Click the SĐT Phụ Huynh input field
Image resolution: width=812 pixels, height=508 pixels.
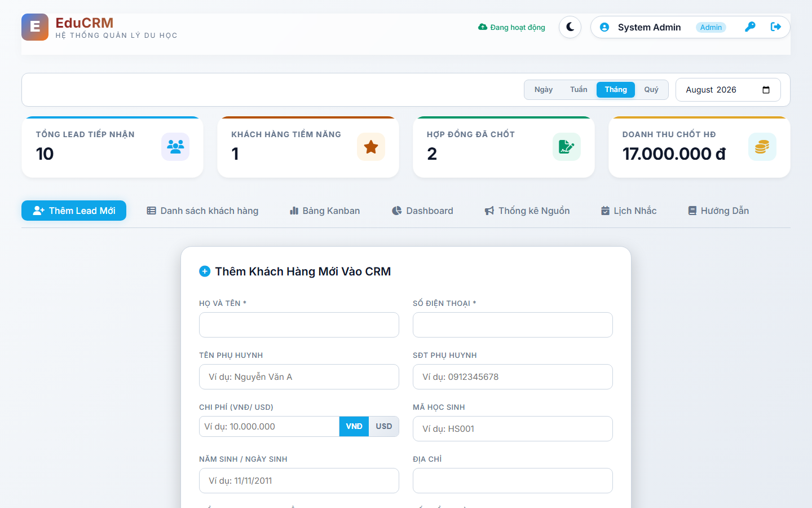[513, 377]
